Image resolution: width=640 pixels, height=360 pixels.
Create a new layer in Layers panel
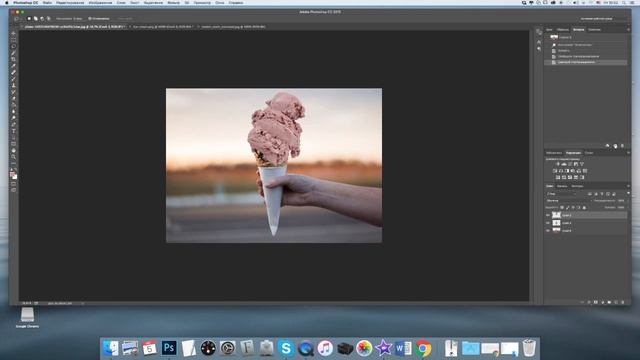tap(616, 302)
